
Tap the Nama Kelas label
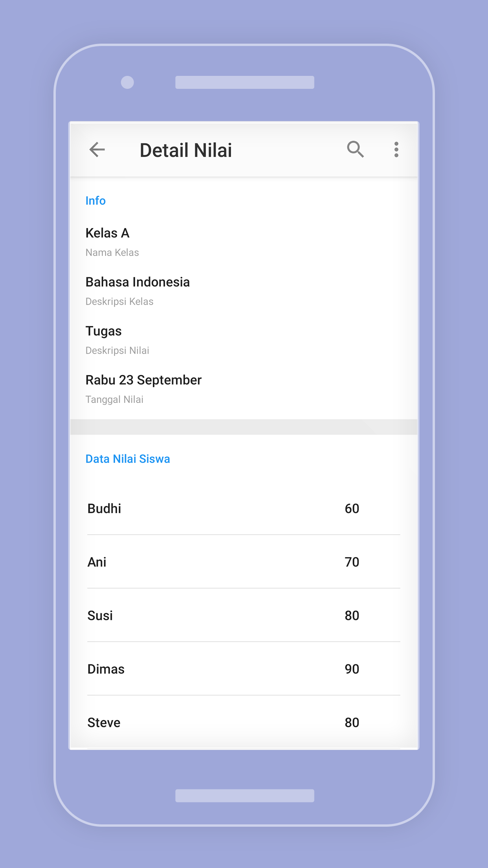tap(112, 252)
